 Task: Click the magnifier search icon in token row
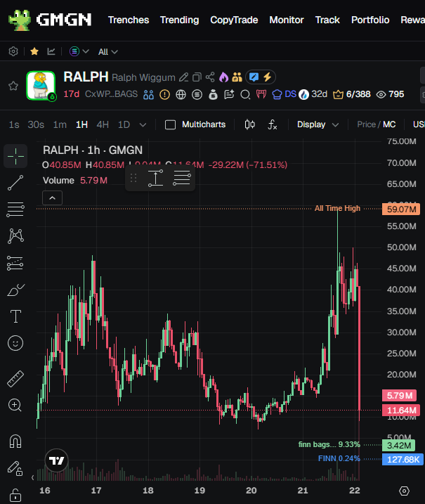coord(245,95)
